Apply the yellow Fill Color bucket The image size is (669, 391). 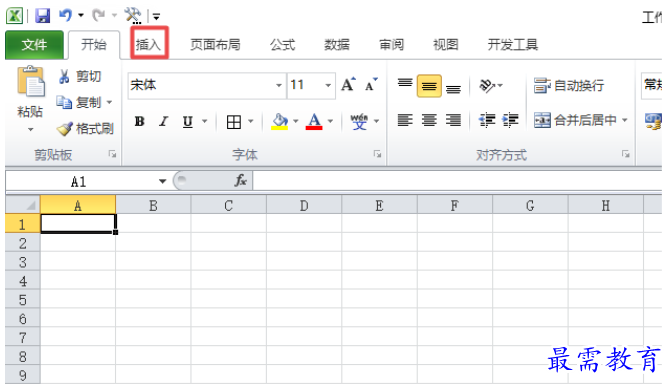[x=280, y=122]
